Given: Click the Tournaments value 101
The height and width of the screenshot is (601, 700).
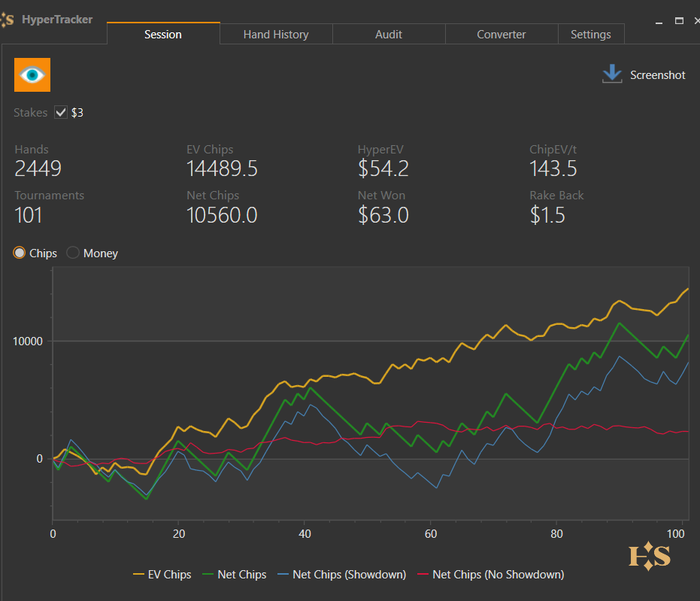Looking at the screenshot, I should tap(28, 215).
